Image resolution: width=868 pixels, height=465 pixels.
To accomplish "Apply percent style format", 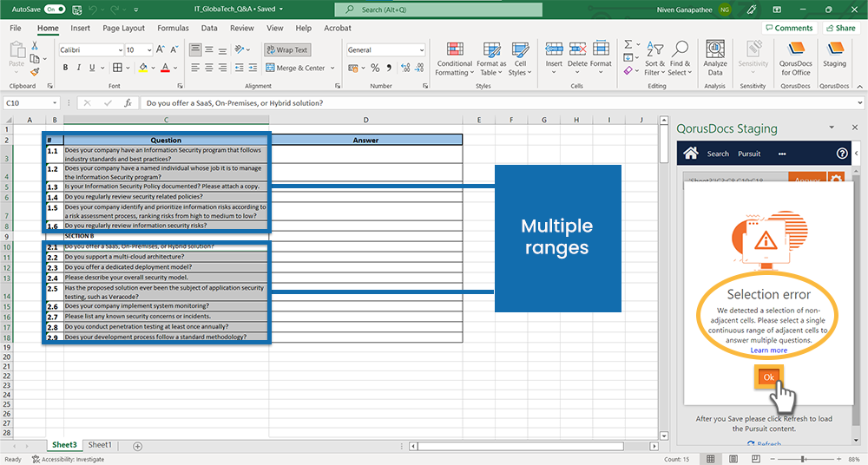I will pos(375,68).
